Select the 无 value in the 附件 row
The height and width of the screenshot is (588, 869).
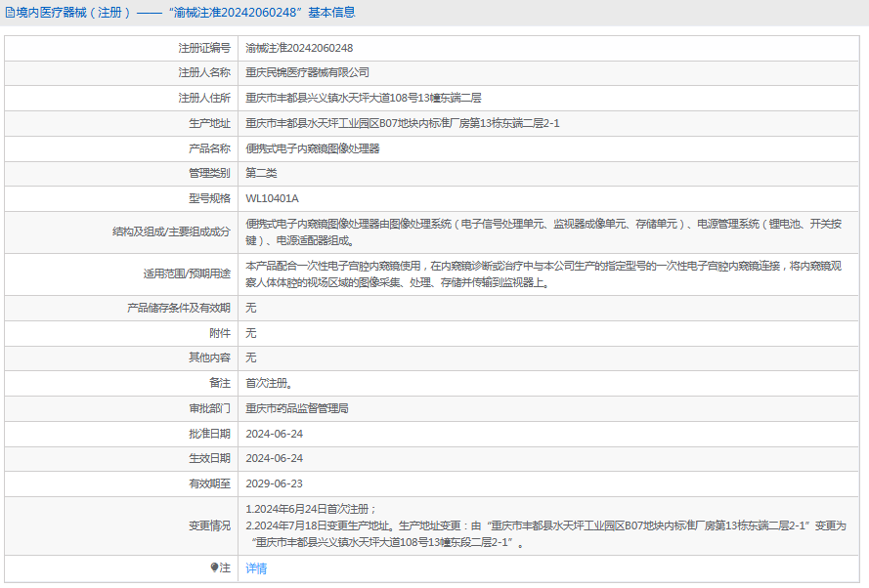[251, 333]
